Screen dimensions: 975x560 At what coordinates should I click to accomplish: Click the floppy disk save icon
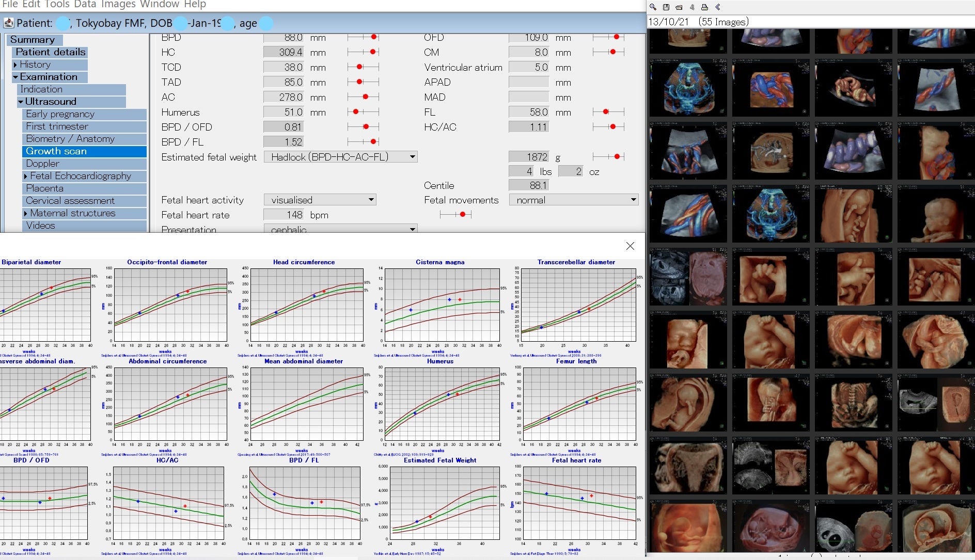[x=666, y=7]
